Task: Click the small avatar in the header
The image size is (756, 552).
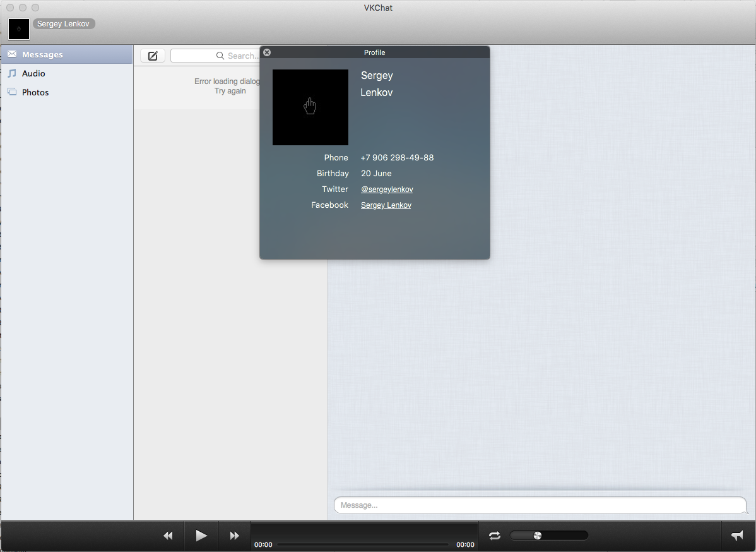Action: point(19,29)
